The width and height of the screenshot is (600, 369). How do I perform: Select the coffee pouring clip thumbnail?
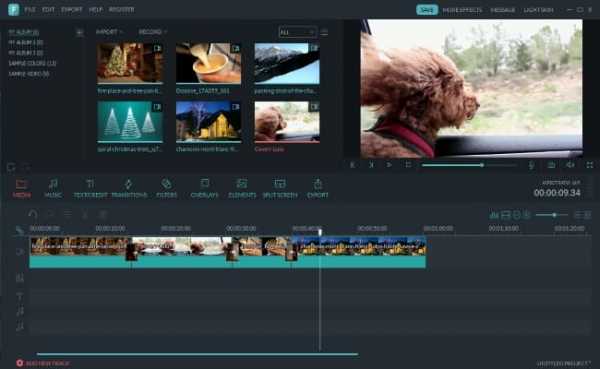(209, 63)
